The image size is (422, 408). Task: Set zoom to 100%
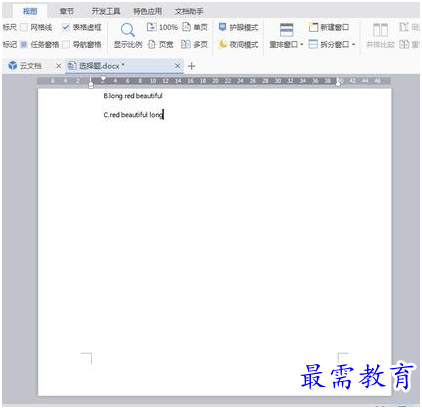[x=162, y=27]
